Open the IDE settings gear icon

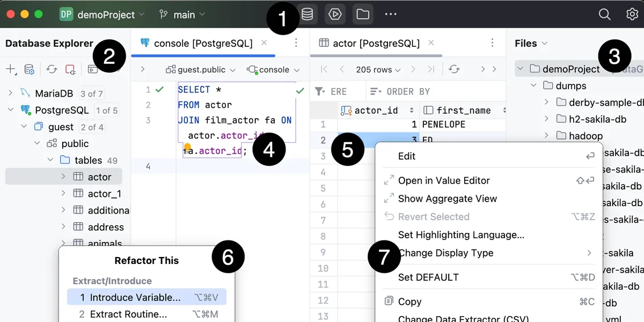pos(632,14)
